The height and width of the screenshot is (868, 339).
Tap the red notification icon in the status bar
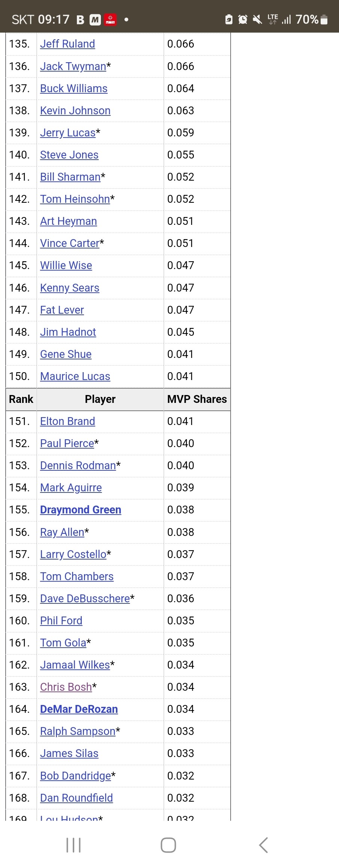tap(110, 19)
